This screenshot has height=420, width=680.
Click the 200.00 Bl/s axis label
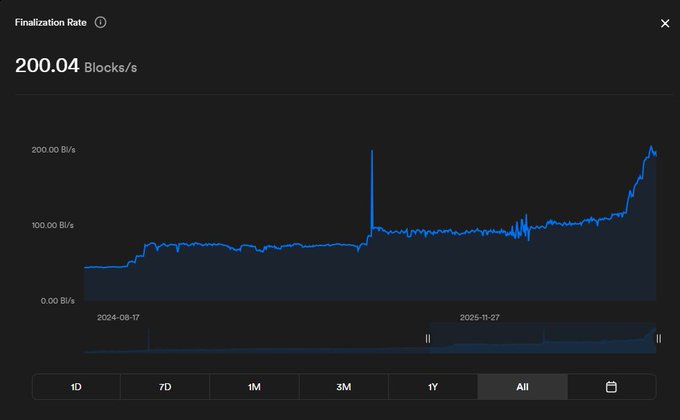[x=53, y=150]
